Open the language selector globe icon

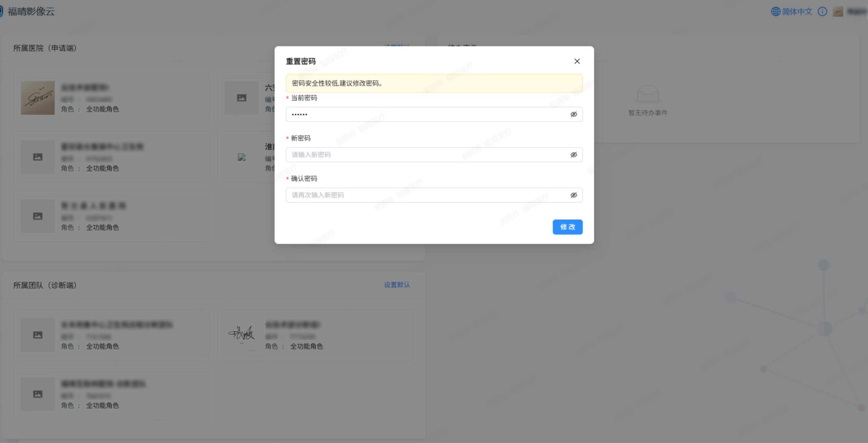point(776,11)
